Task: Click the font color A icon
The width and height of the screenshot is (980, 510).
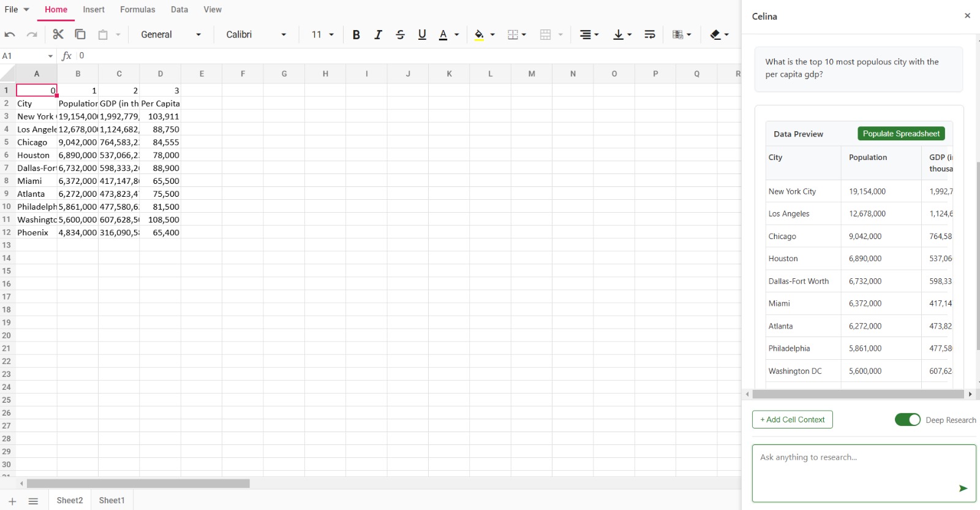Action: [443, 35]
